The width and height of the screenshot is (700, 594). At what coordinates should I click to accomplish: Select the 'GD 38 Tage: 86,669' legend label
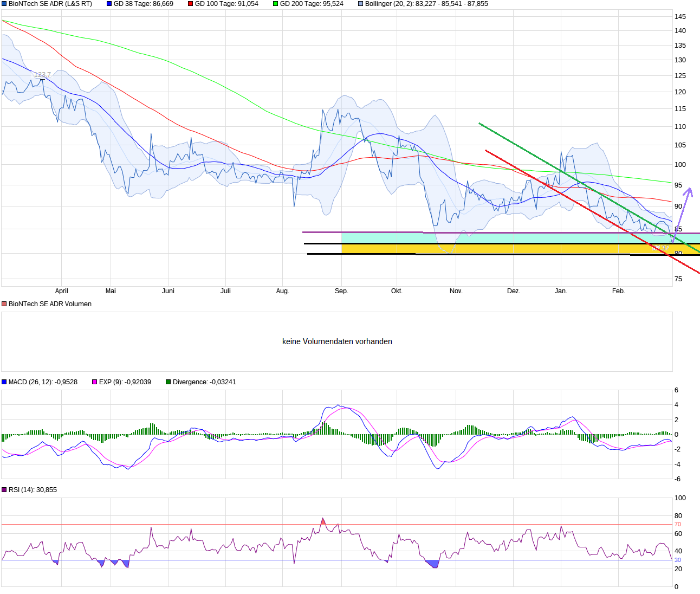144,4
